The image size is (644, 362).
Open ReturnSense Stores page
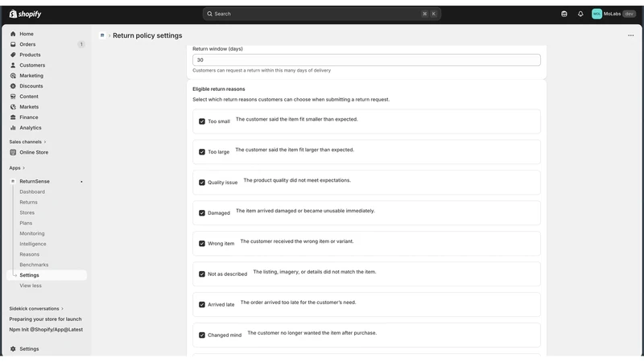pos(27,212)
